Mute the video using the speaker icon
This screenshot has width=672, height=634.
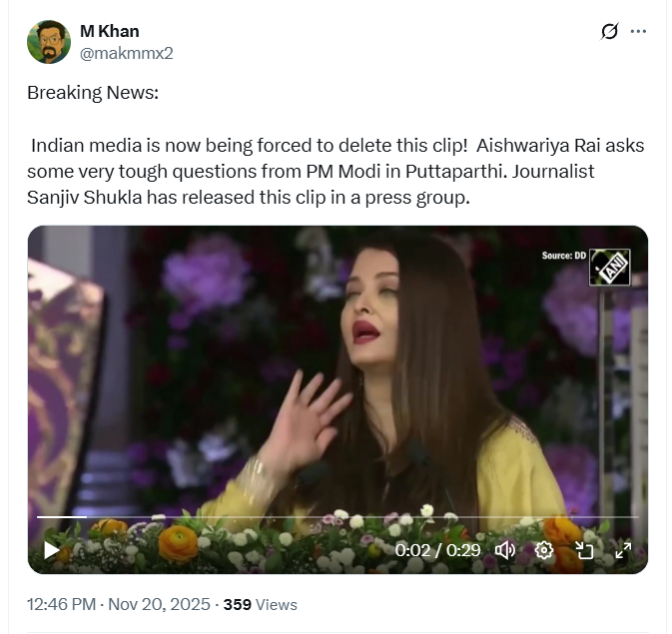[x=505, y=550]
